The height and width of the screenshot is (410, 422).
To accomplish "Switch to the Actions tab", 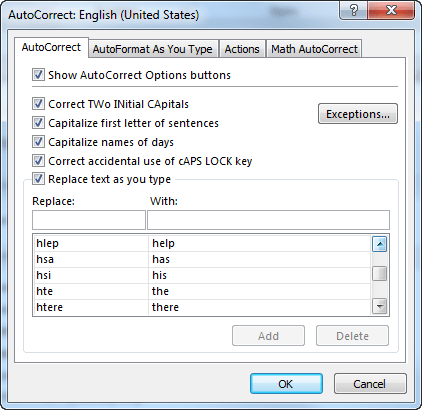I will [242, 49].
